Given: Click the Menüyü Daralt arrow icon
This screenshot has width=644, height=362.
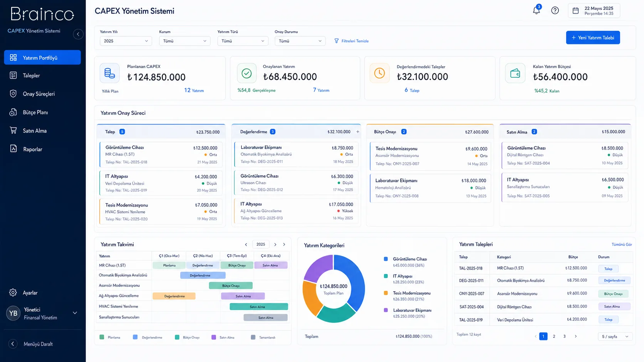Looking at the screenshot, I should [13, 344].
